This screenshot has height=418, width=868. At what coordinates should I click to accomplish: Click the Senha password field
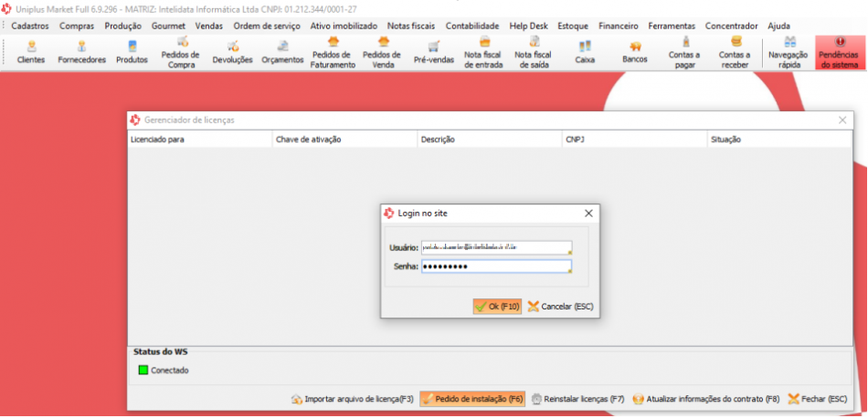click(496, 267)
